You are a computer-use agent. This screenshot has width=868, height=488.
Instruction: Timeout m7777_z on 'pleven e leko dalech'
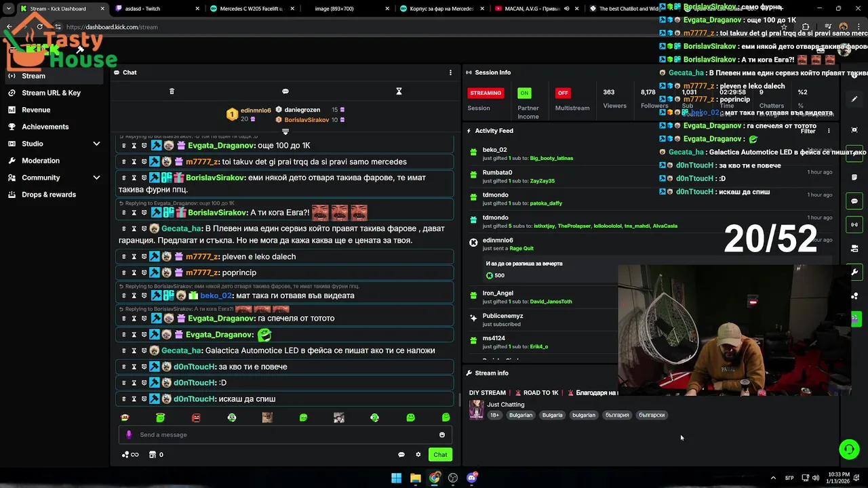coord(134,257)
